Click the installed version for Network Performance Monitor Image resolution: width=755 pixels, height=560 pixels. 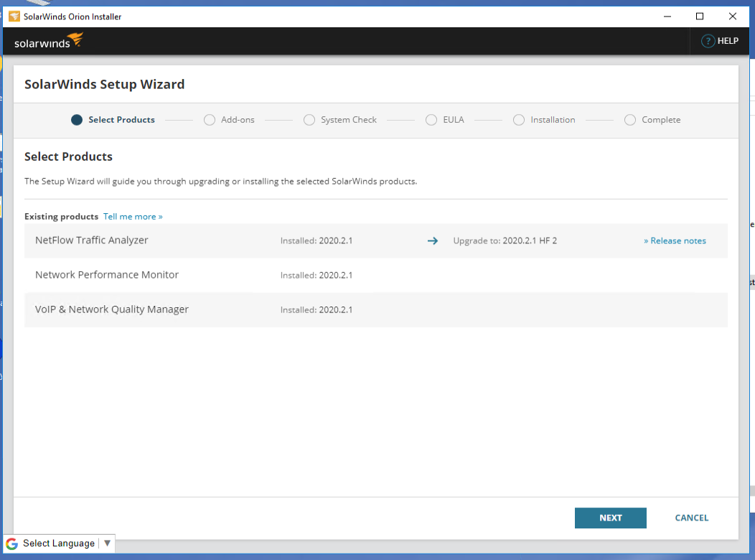pyautogui.click(x=316, y=276)
